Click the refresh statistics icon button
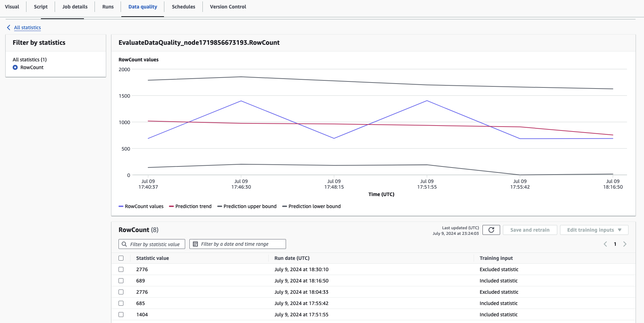Viewport: 644px width, 323px height. 491,230
